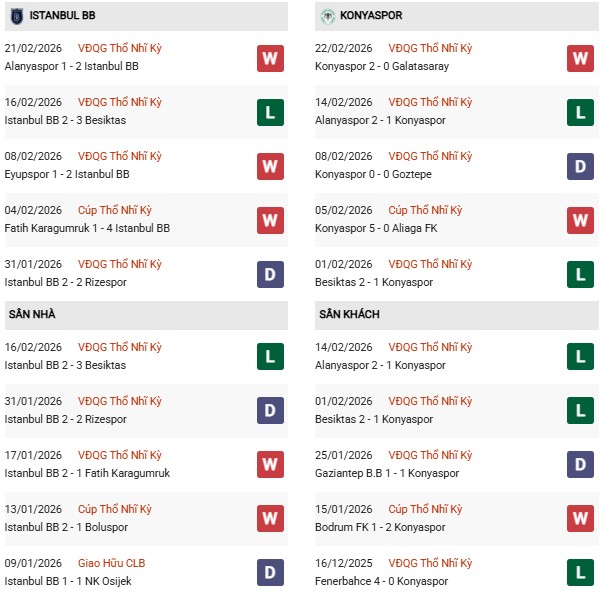Open Giao Hữu CLB league link
The image size is (600, 595).
(x=124, y=563)
